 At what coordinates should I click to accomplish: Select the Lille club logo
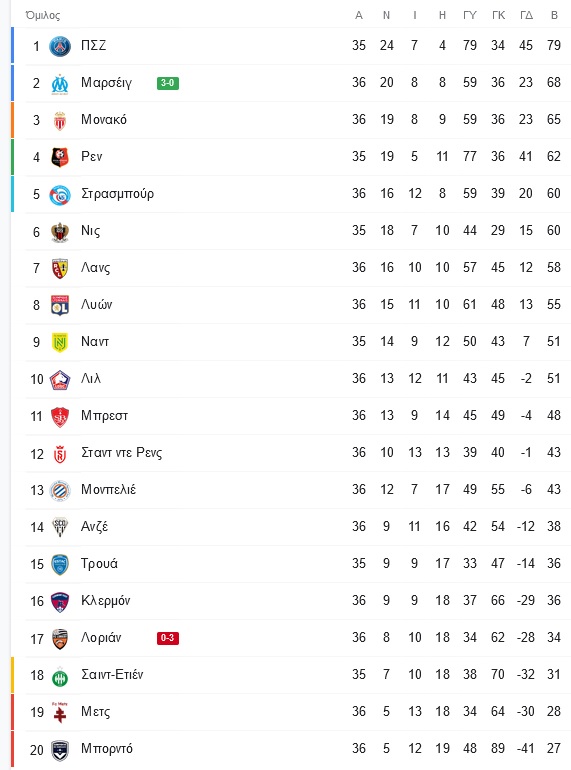tap(60, 379)
